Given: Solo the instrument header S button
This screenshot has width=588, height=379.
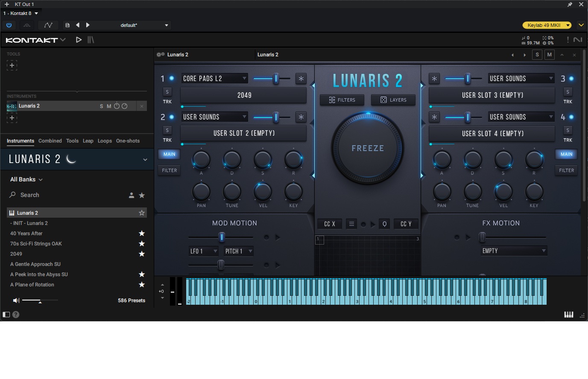Looking at the screenshot, I should pyautogui.click(x=537, y=55).
